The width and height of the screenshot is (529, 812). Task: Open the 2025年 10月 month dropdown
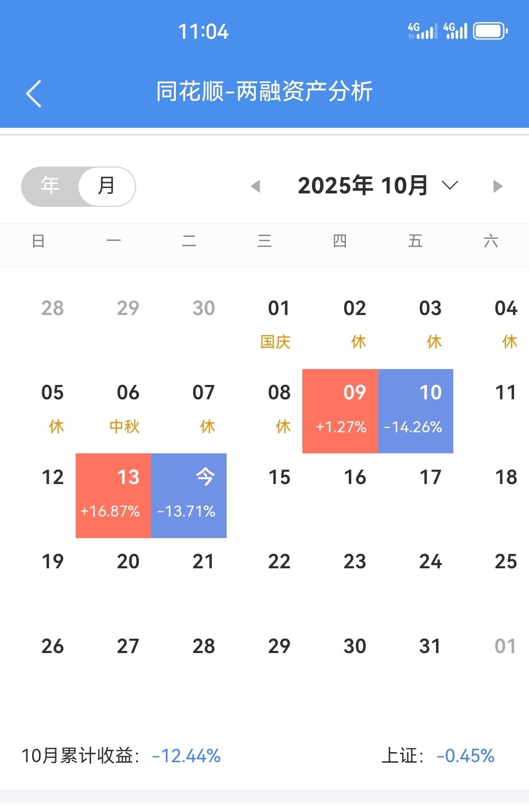pos(363,186)
